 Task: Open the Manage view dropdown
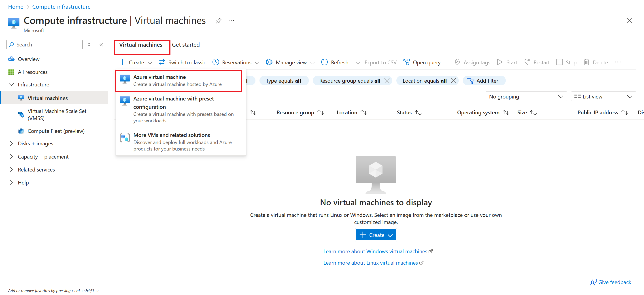(290, 62)
